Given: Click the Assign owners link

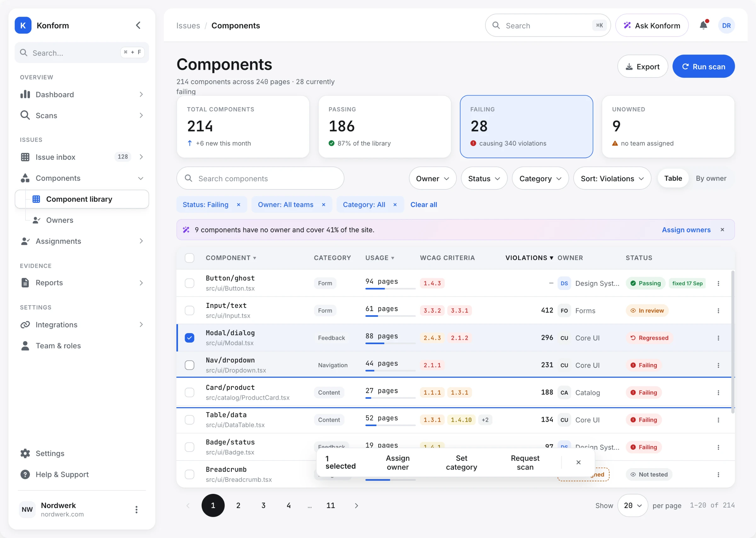Looking at the screenshot, I should [x=686, y=229].
